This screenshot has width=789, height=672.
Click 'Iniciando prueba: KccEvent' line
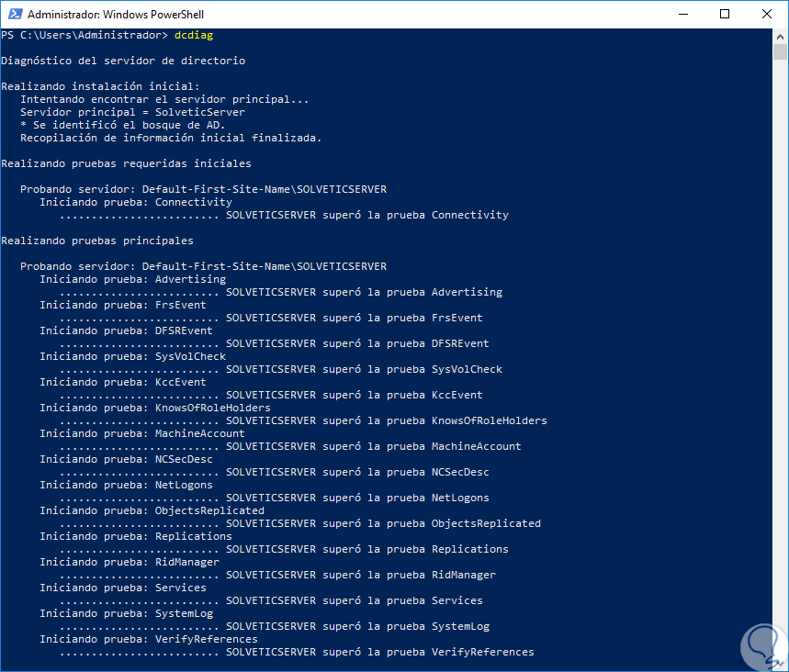click(123, 382)
